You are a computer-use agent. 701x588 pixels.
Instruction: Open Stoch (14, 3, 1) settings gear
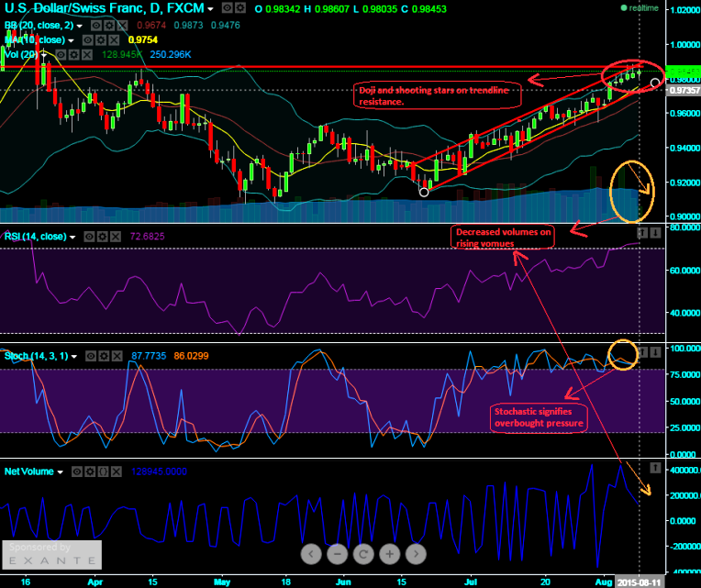(x=104, y=356)
